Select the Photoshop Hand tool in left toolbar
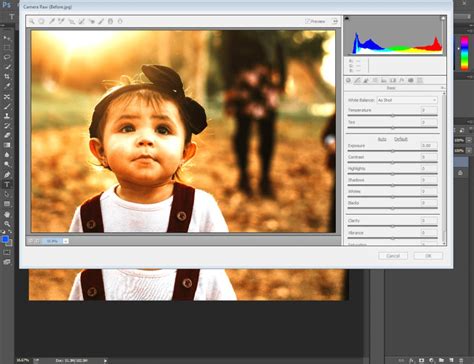This screenshot has height=364, width=474. (x=7, y=214)
